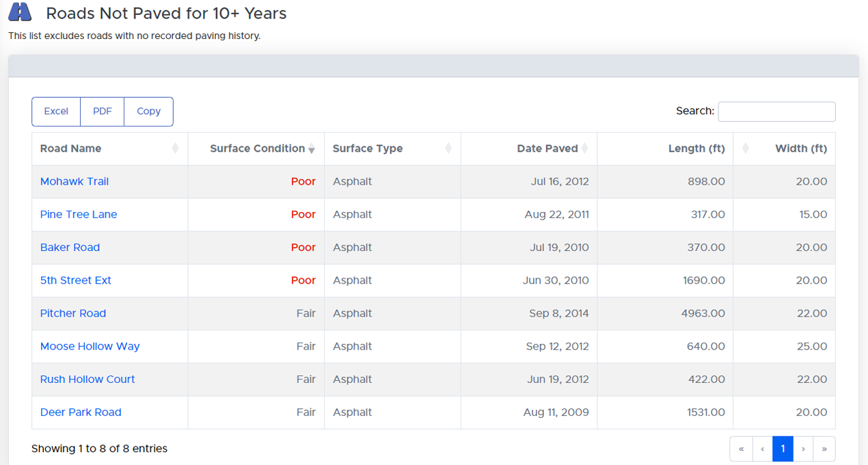Click into the Search field
The width and height of the screenshot is (868, 465).
(x=776, y=111)
